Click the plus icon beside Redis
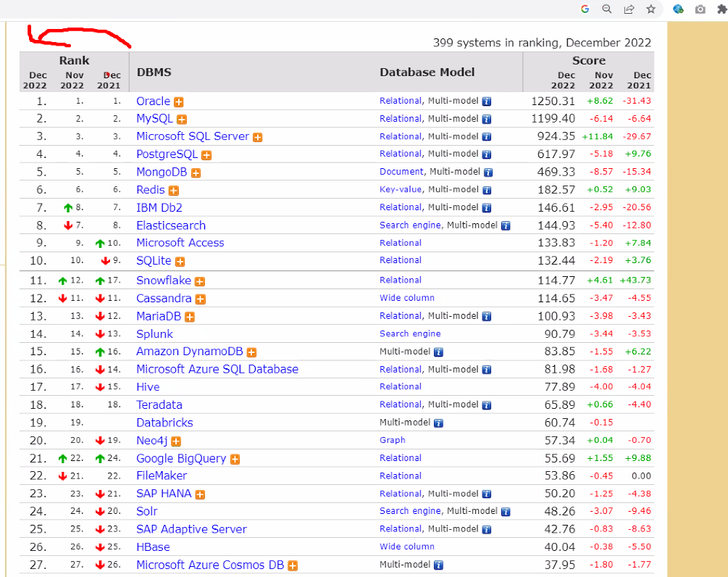Viewport: 728px width, 577px height. pyautogui.click(x=174, y=191)
